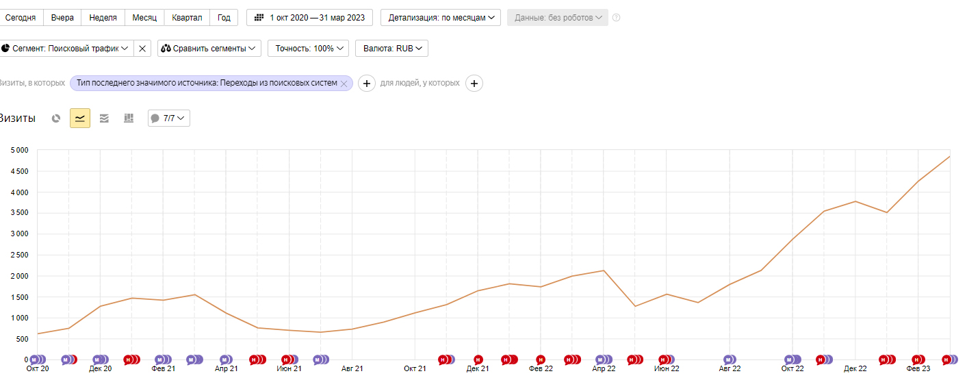The image size is (980, 391).
Task: Open the date range calendar picker
Action: tap(309, 18)
